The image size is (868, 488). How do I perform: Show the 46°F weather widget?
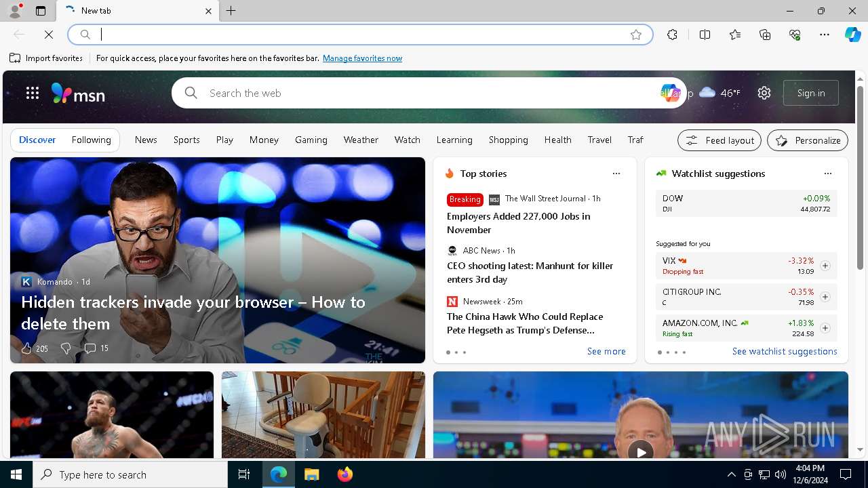719,93
